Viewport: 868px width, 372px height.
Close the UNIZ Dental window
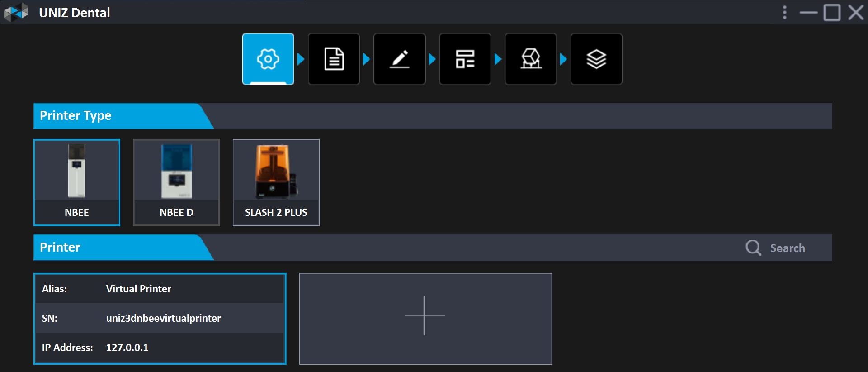tap(856, 12)
